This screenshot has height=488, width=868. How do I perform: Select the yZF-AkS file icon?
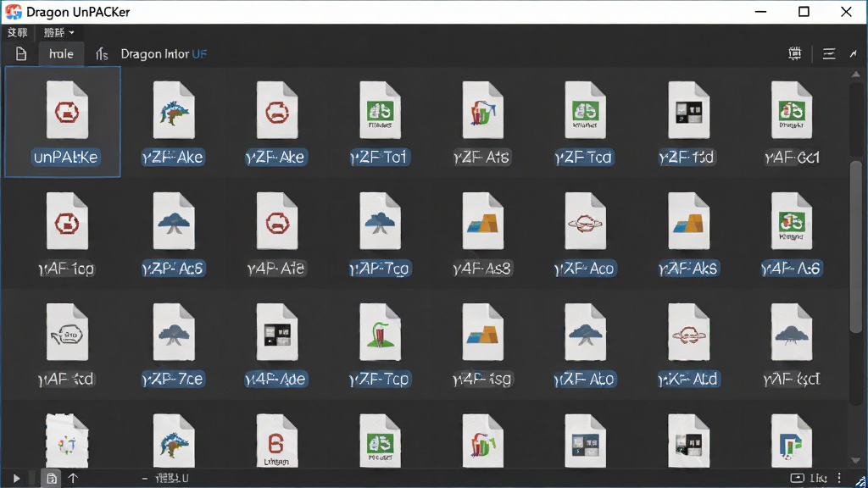[688, 221]
